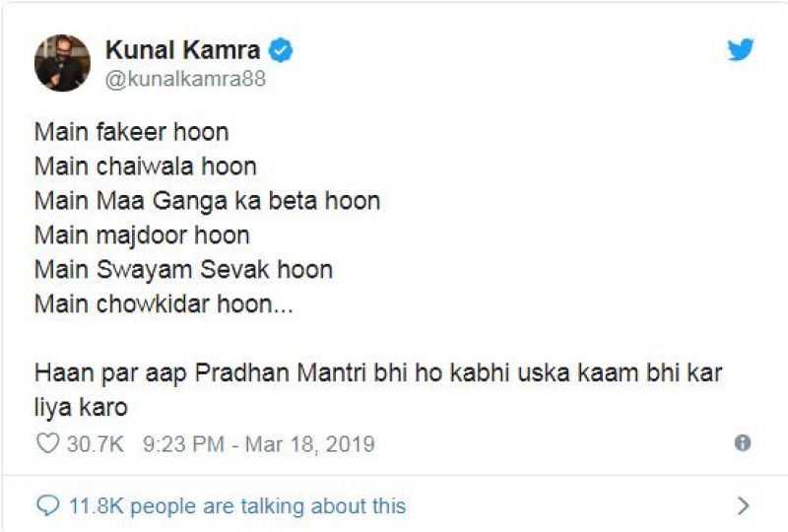The image size is (788, 532).
Task: Click the blue verified badge
Action: (281, 50)
